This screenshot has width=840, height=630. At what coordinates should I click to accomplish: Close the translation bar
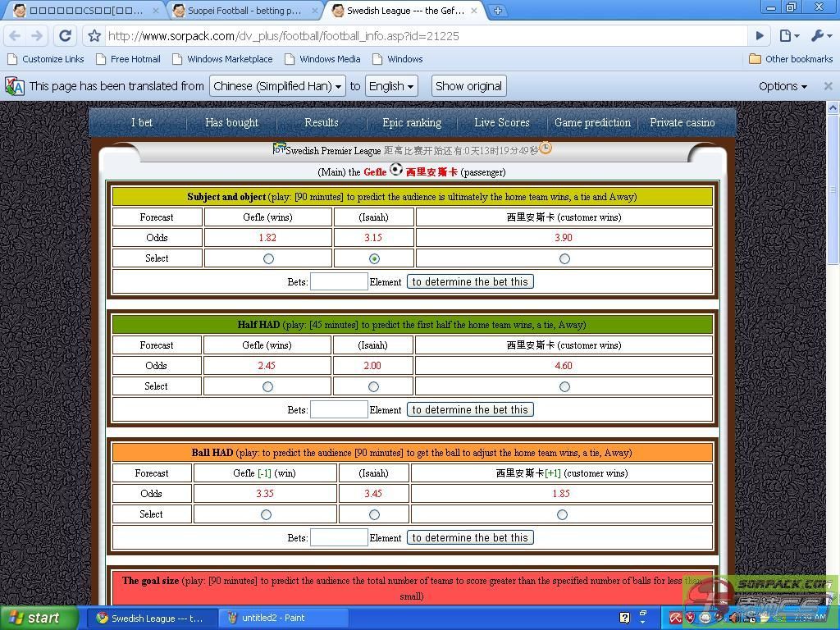[x=828, y=86]
